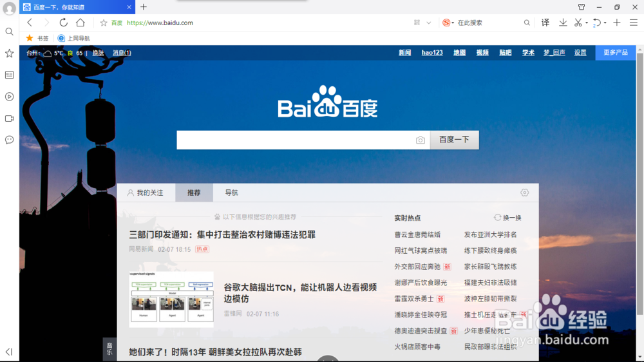Open the 书签 bookmarks folder

[37, 38]
